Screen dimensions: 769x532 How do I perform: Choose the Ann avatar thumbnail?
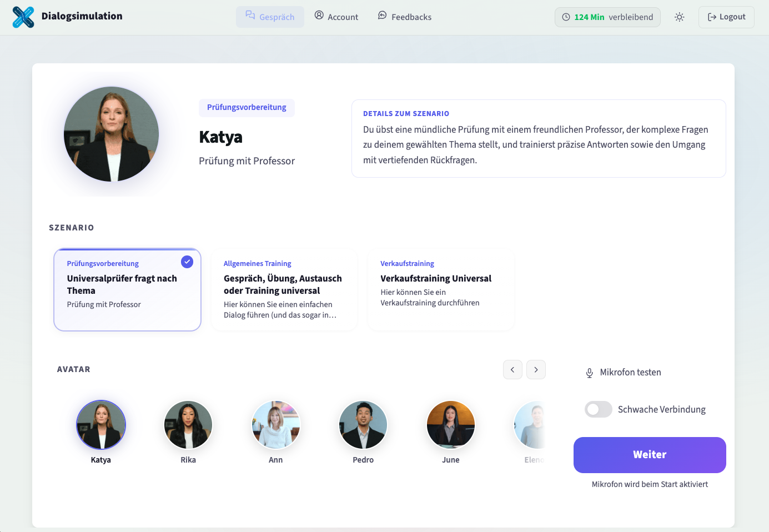coord(276,425)
